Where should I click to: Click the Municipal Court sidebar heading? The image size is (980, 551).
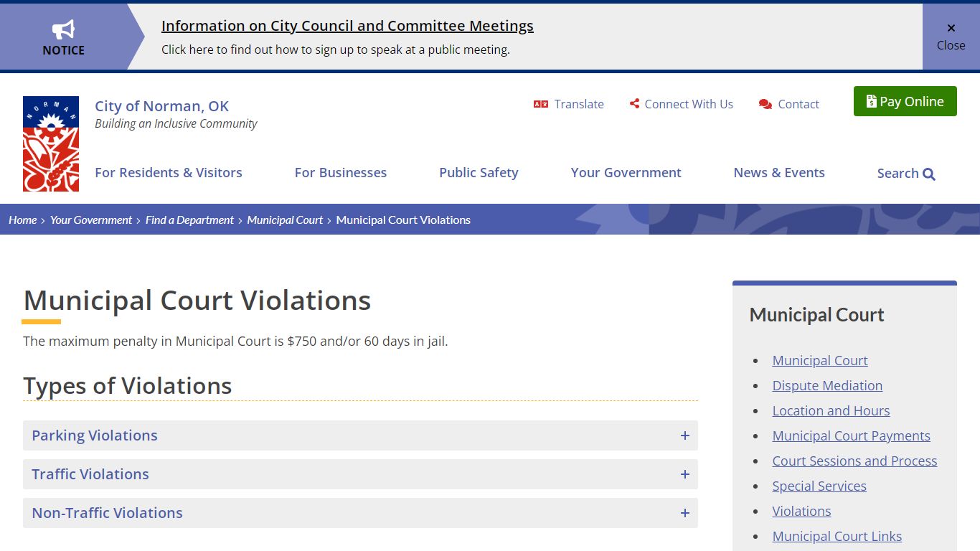click(x=816, y=315)
